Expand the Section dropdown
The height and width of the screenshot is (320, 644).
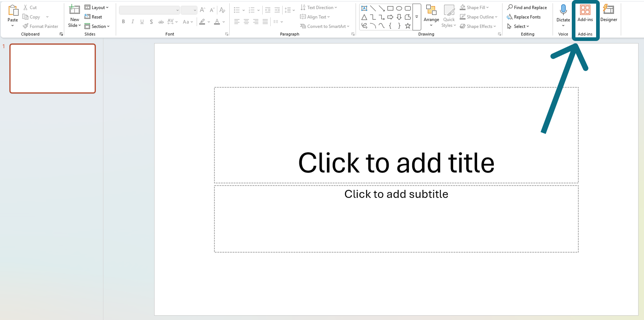[97, 26]
